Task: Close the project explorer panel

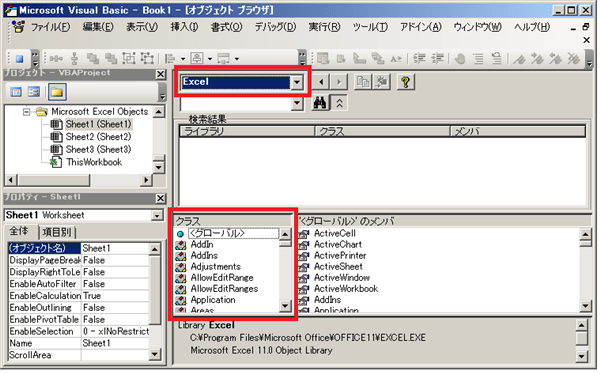Action: (x=161, y=74)
